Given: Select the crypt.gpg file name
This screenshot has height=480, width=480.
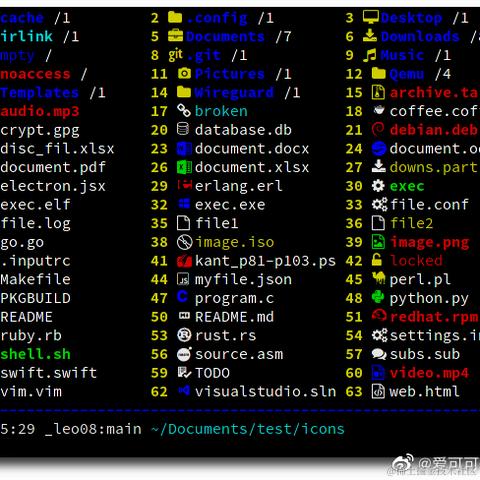Looking at the screenshot, I should coord(39,130).
